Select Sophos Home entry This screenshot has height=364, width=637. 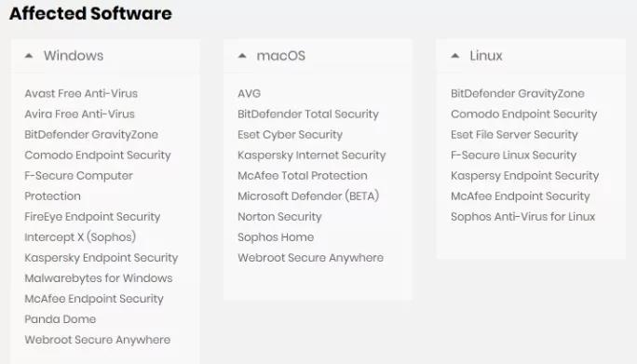(276, 237)
